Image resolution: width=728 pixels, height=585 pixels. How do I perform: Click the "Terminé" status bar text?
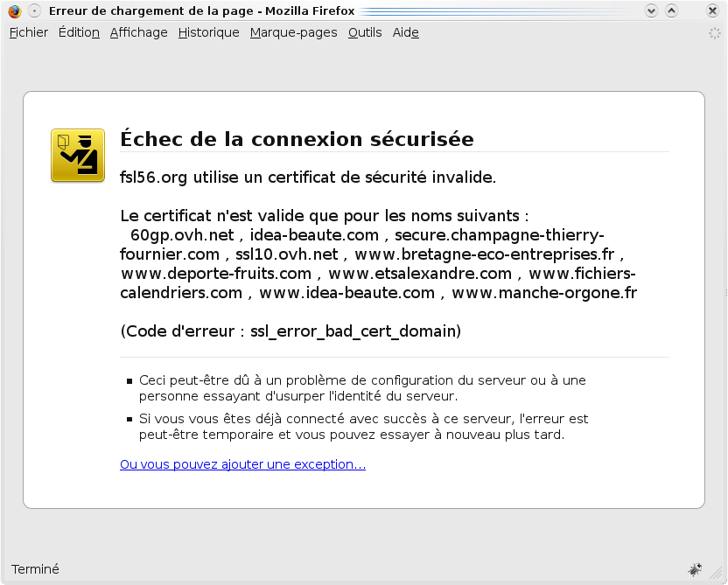coord(35,569)
